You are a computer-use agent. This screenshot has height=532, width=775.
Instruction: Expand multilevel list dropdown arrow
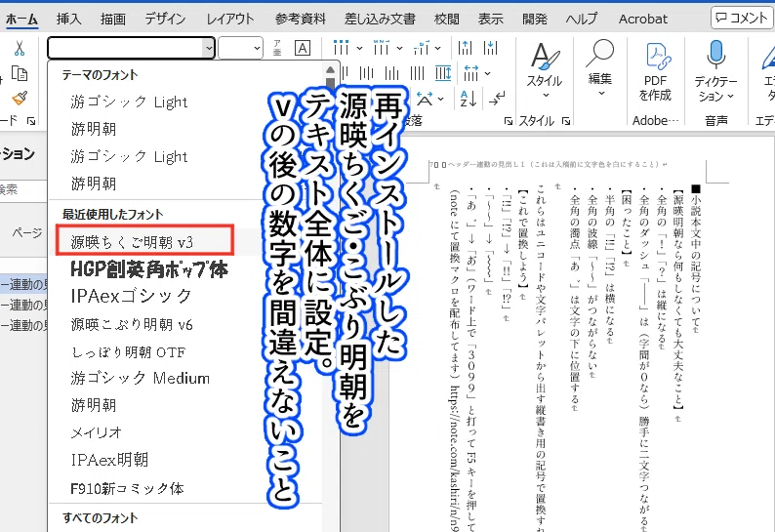[438, 48]
